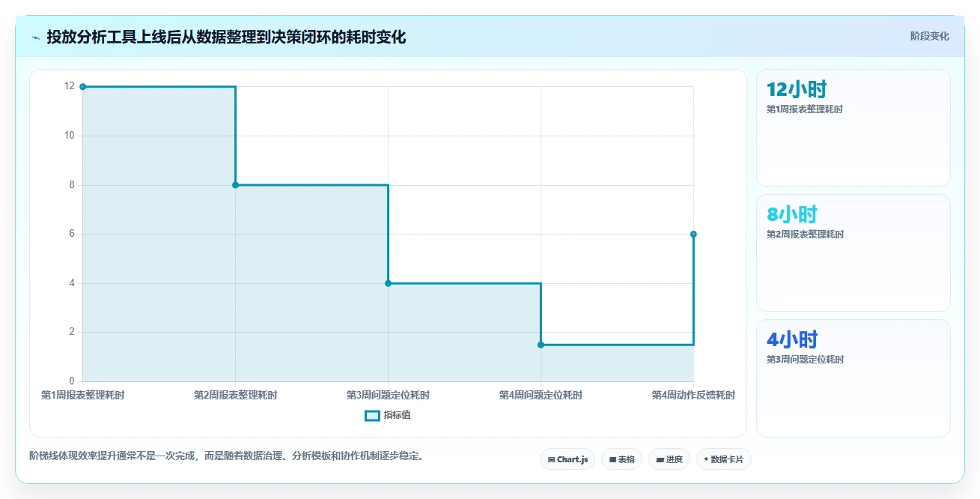Click the data point above 第3周问题定位耗时
The image size is (980, 499).
click(388, 283)
